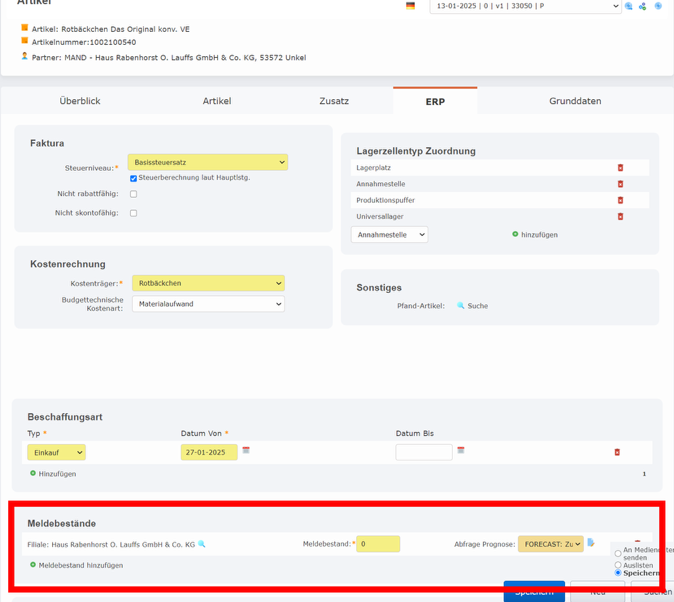This screenshot has width=674, height=602.
Task: Click the Filiale search magnifier icon
Action: pos(201,544)
